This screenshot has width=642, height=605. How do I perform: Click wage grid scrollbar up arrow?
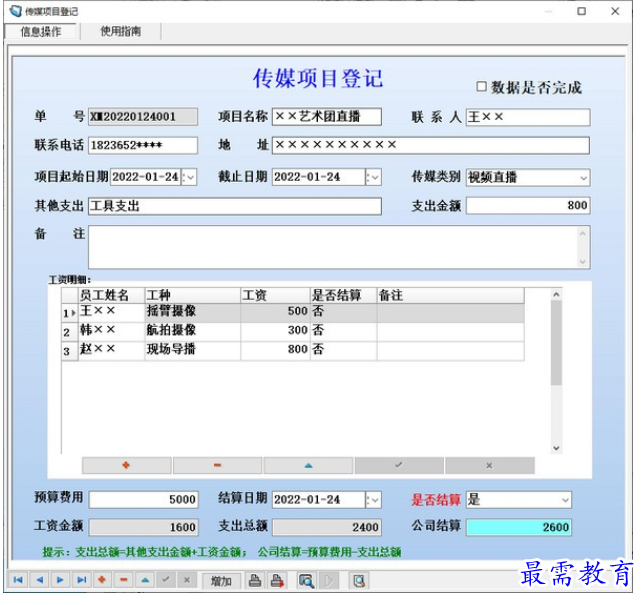(x=556, y=294)
